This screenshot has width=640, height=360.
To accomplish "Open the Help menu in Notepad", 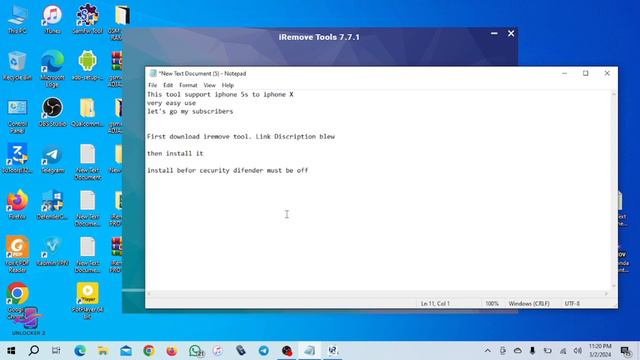I will [228, 85].
